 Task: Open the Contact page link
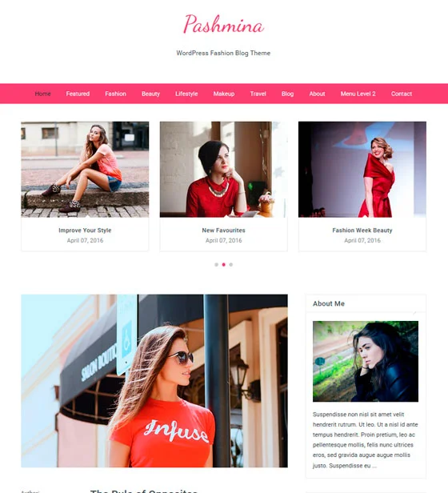click(402, 94)
